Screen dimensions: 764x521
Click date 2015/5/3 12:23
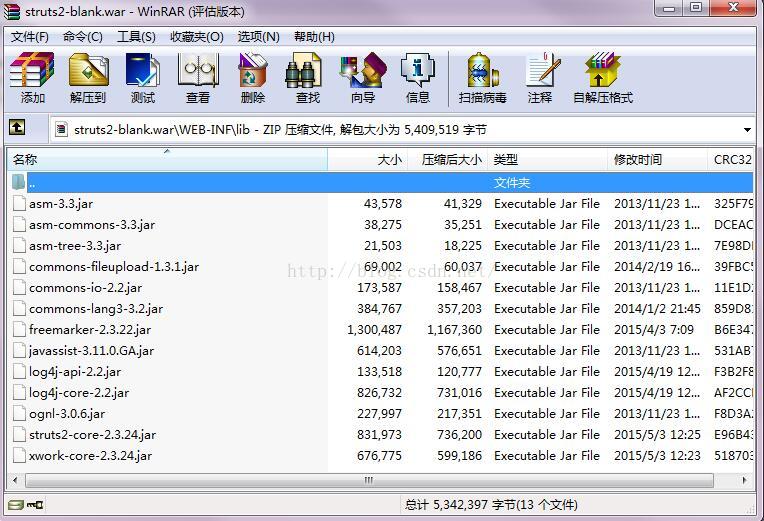[x=657, y=455]
